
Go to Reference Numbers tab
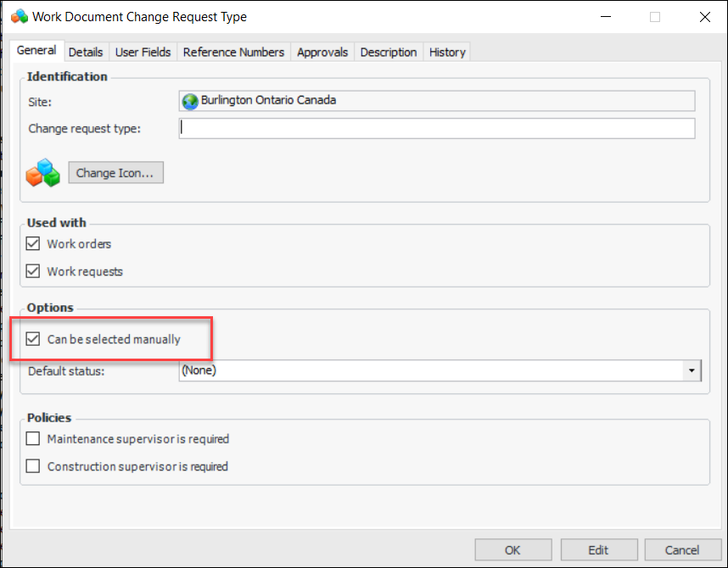click(233, 53)
